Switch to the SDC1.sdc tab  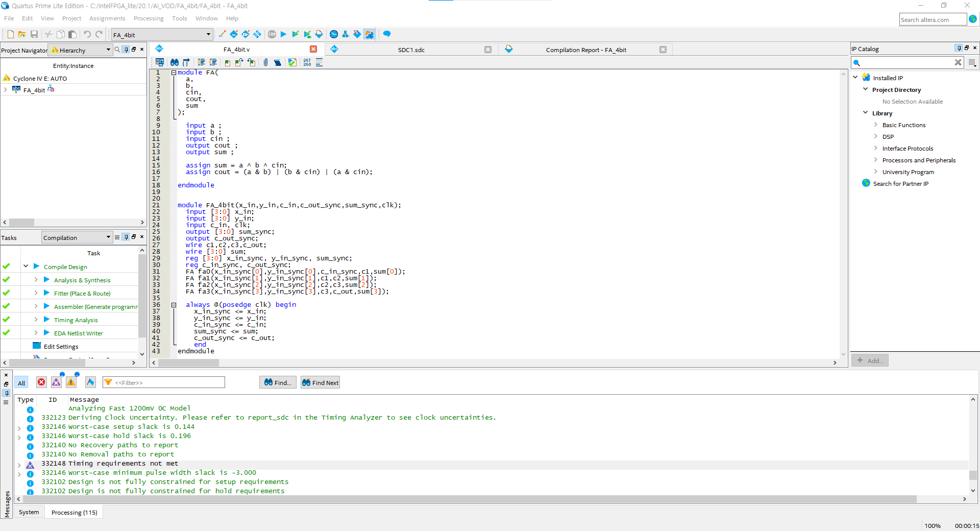pos(411,50)
